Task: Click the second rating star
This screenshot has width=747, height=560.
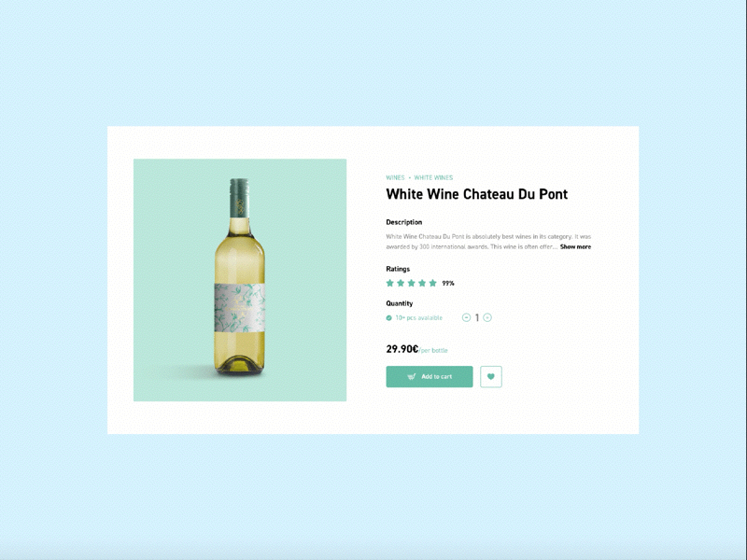Action: click(x=401, y=283)
